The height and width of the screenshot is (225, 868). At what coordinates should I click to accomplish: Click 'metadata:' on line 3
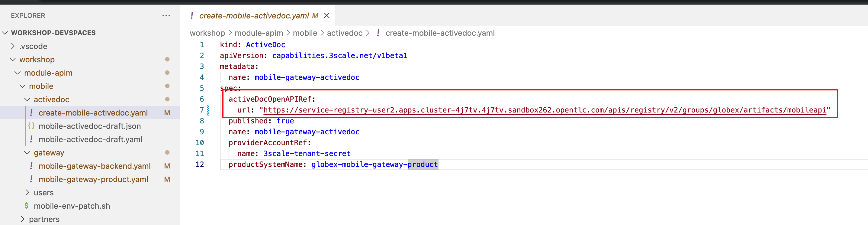(x=239, y=67)
